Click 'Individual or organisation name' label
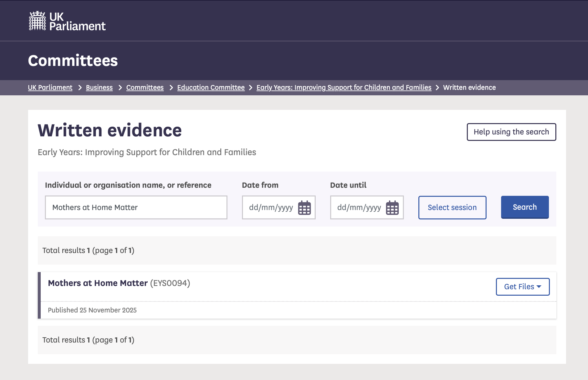Screen dimensions: 588x380 (128, 185)
